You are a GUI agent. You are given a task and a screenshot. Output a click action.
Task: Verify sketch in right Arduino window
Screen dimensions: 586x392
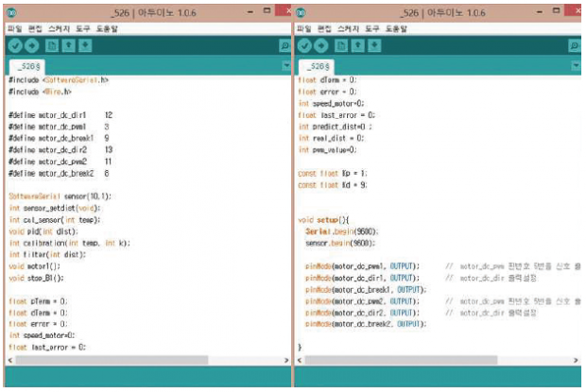(x=304, y=45)
